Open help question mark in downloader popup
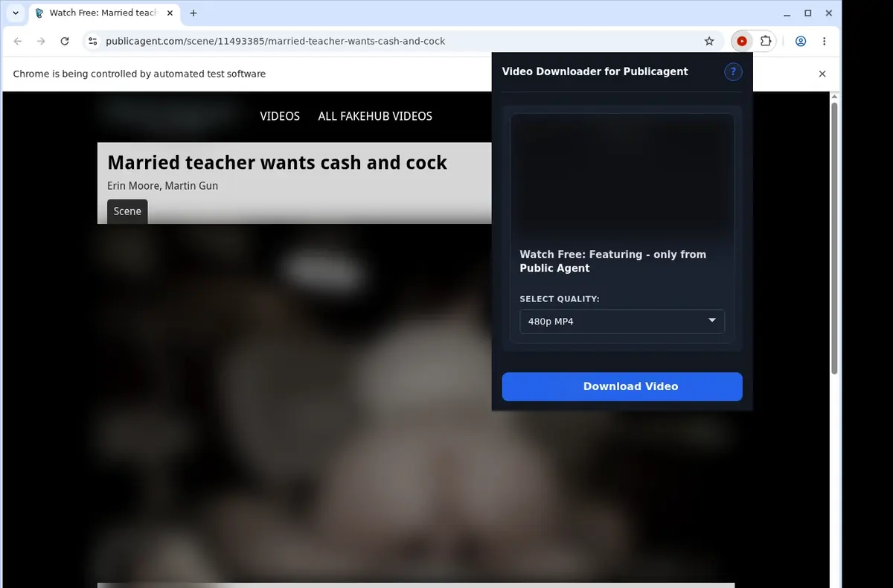The width and height of the screenshot is (893, 588). click(733, 71)
